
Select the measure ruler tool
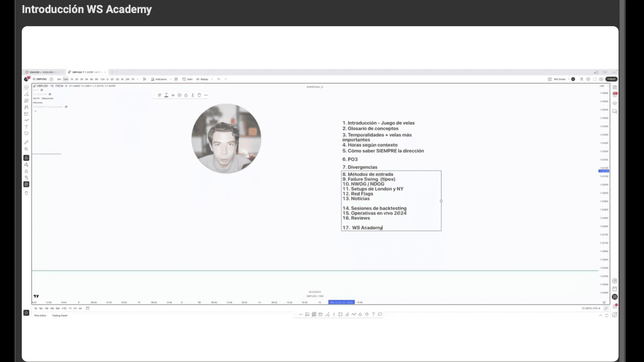point(26,142)
